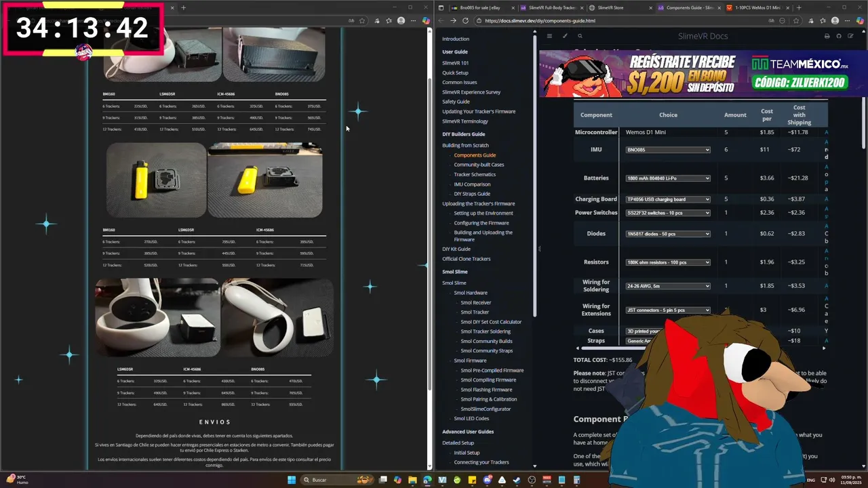Click the suggest-an-edit icon in docs
Image resolution: width=868 pixels, height=488 pixels.
[x=851, y=36]
